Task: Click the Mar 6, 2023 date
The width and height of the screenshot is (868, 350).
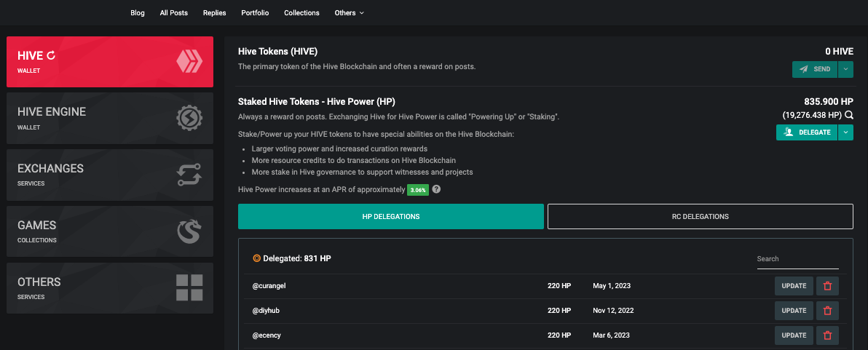Action: [x=611, y=335]
